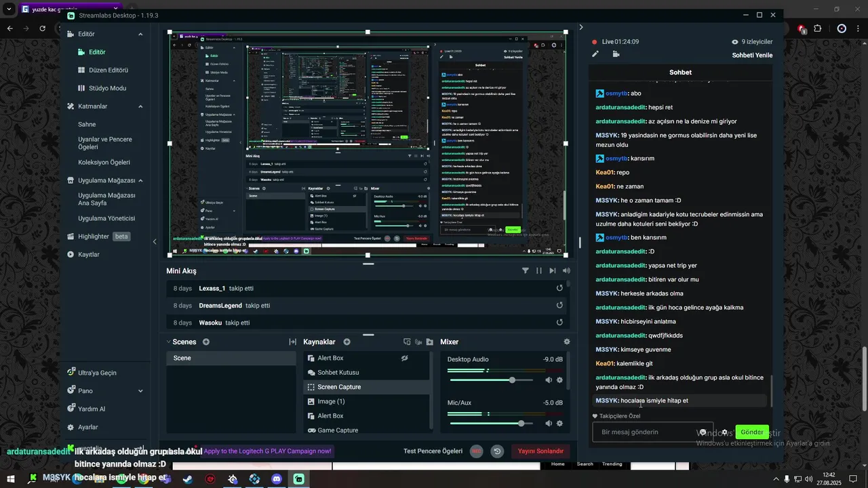Open Test Pencere Ögeleri

click(433, 451)
